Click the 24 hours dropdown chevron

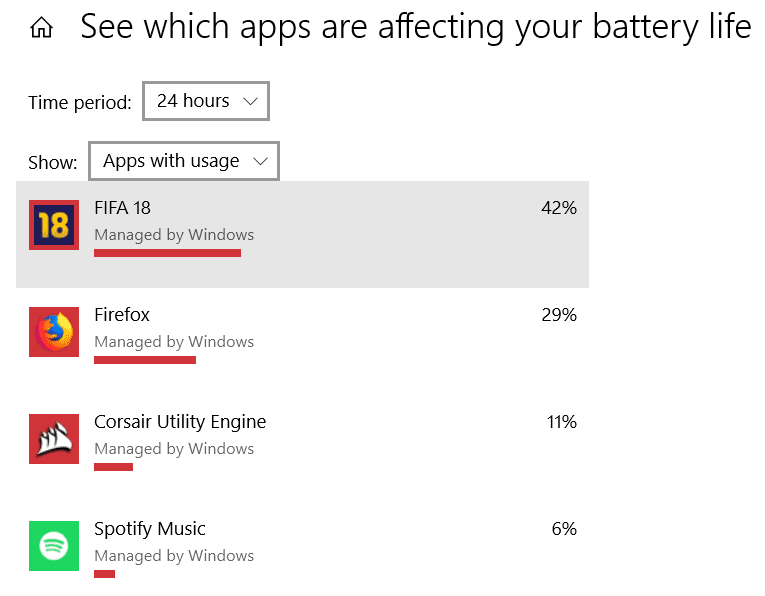click(250, 101)
